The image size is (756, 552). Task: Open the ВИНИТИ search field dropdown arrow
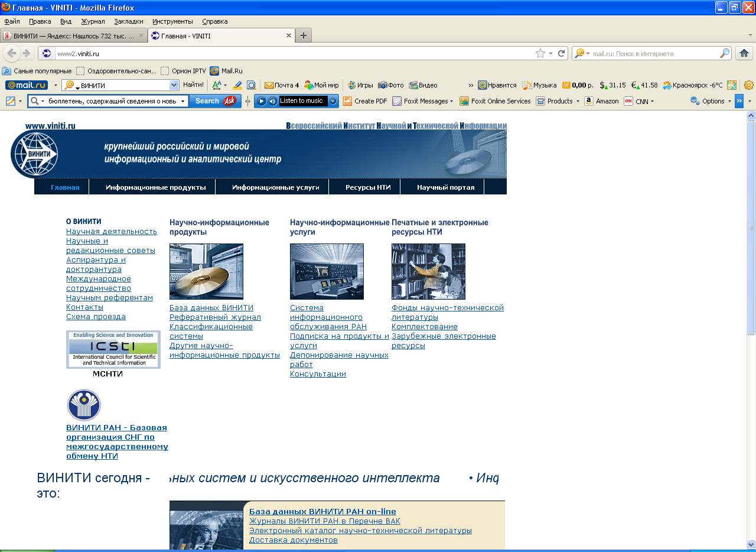pyautogui.click(x=174, y=85)
